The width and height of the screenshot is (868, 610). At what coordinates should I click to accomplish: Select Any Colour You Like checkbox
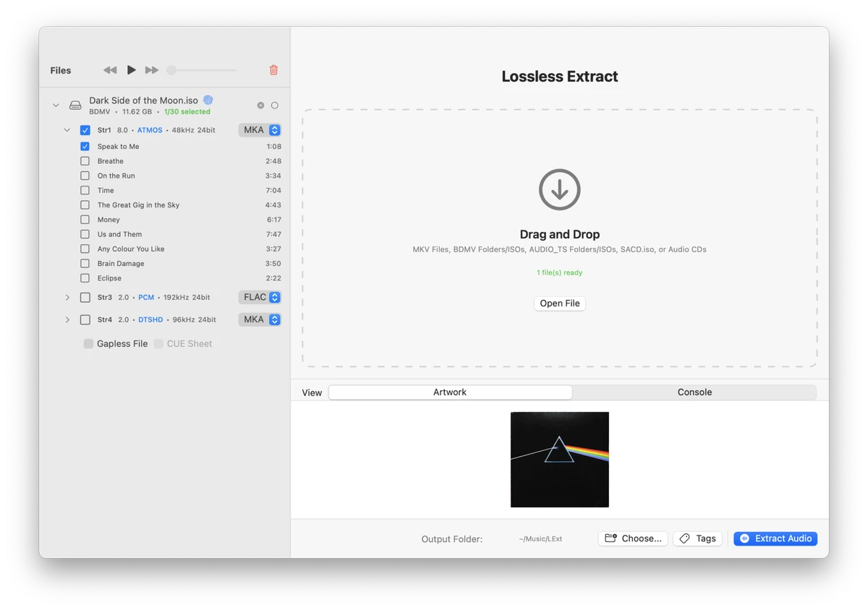click(85, 249)
